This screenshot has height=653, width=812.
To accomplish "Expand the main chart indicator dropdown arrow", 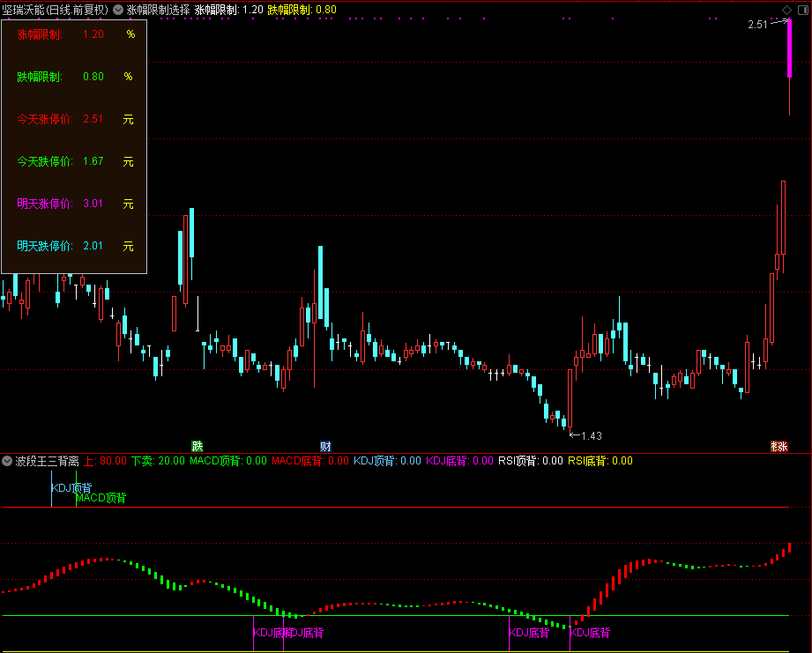I will coord(118,10).
